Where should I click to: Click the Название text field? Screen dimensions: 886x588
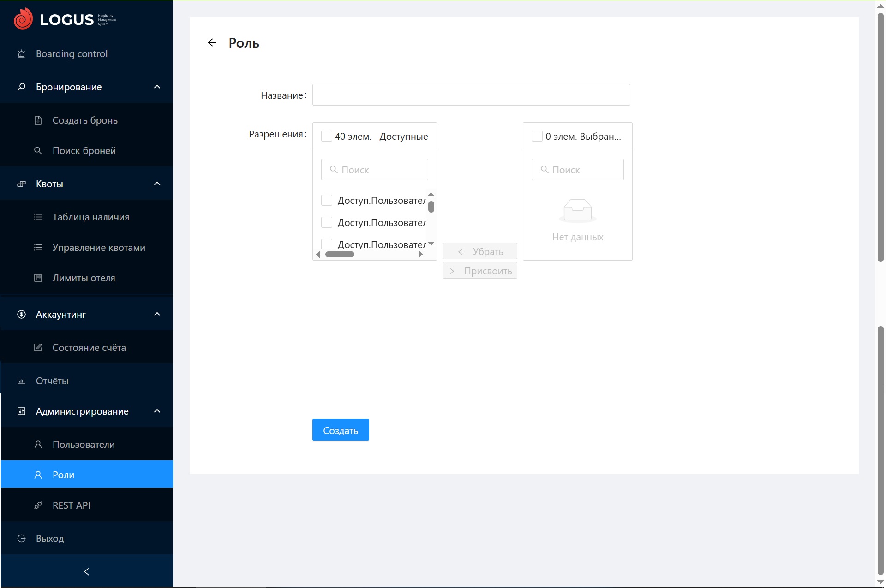pos(471,95)
